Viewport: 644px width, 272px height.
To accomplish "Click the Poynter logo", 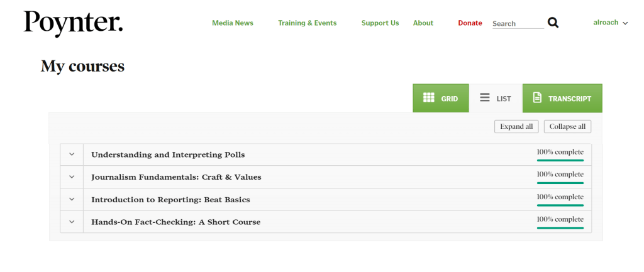I will (74, 23).
